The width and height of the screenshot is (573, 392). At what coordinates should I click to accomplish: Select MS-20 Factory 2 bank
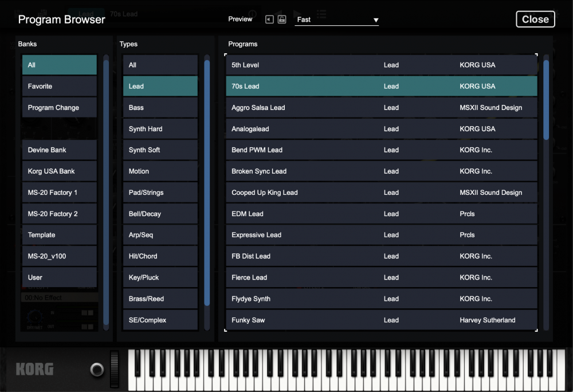click(x=59, y=213)
